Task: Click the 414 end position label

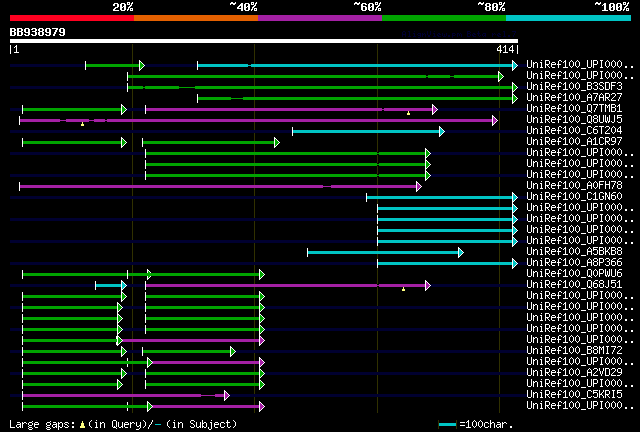Action: [505, 49]
